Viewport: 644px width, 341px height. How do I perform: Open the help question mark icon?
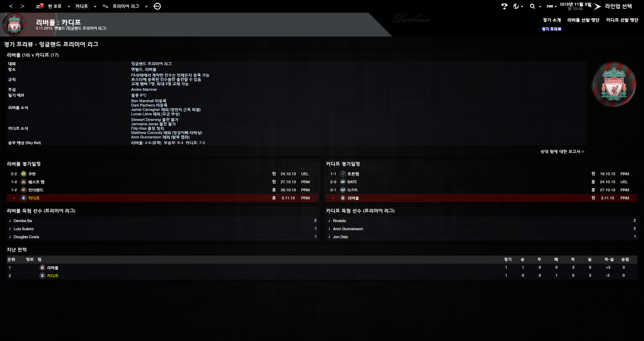tap(504, 6)
